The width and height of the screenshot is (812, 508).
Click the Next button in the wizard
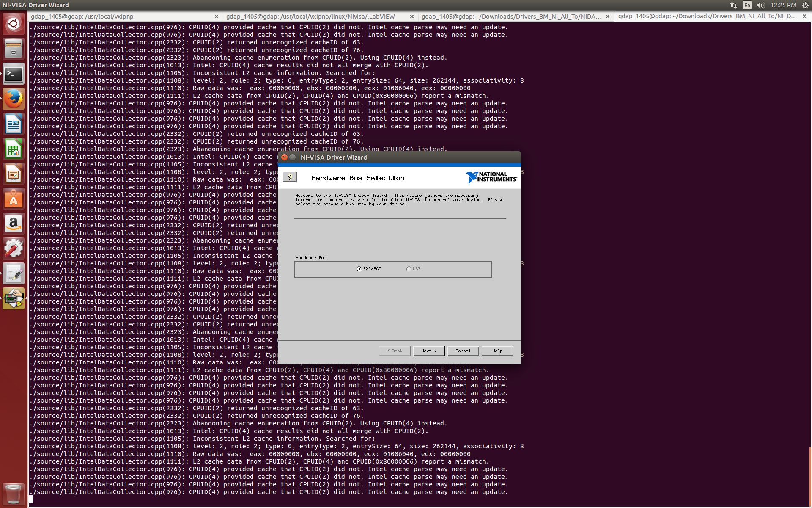429,351
